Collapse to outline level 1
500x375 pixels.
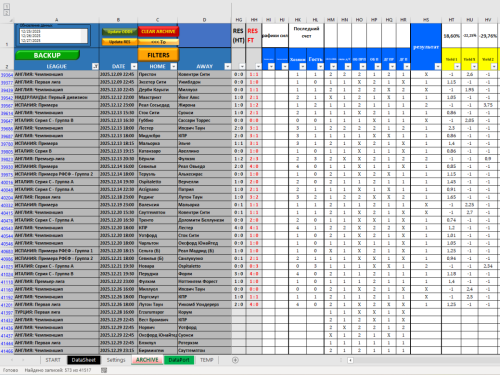[6, 6]
